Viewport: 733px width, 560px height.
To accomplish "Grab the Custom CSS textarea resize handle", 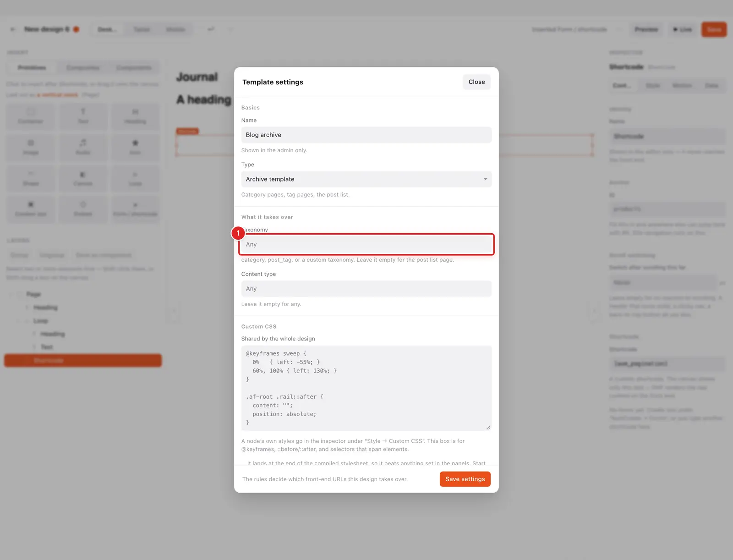I will coord(488,427).
